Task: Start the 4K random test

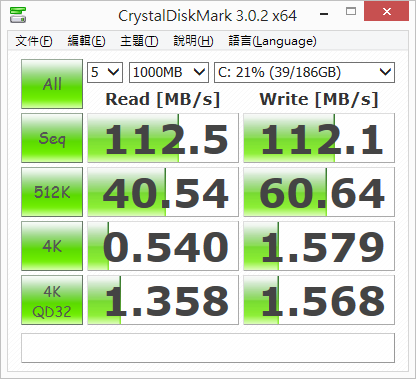Action: [x=52, y=246]
